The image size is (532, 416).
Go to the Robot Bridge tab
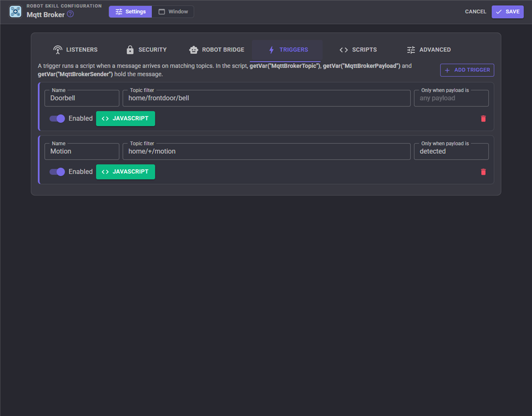tap(217, 50)
